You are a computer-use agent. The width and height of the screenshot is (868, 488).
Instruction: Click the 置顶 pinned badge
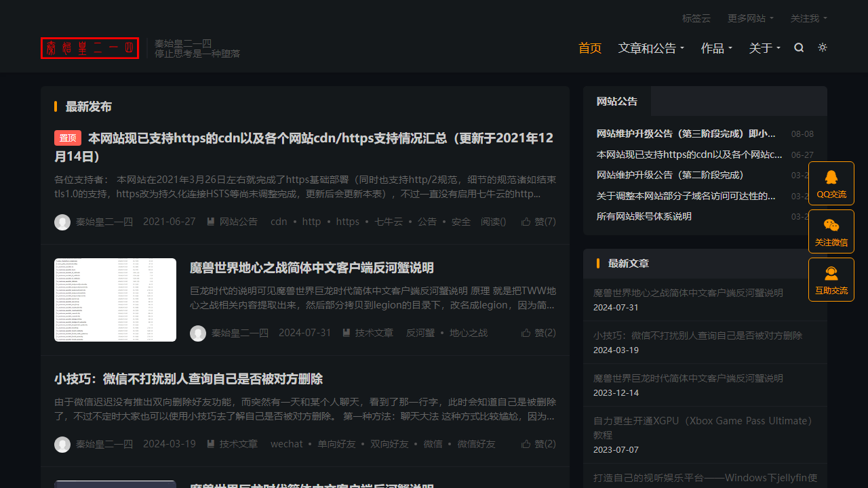68,138
